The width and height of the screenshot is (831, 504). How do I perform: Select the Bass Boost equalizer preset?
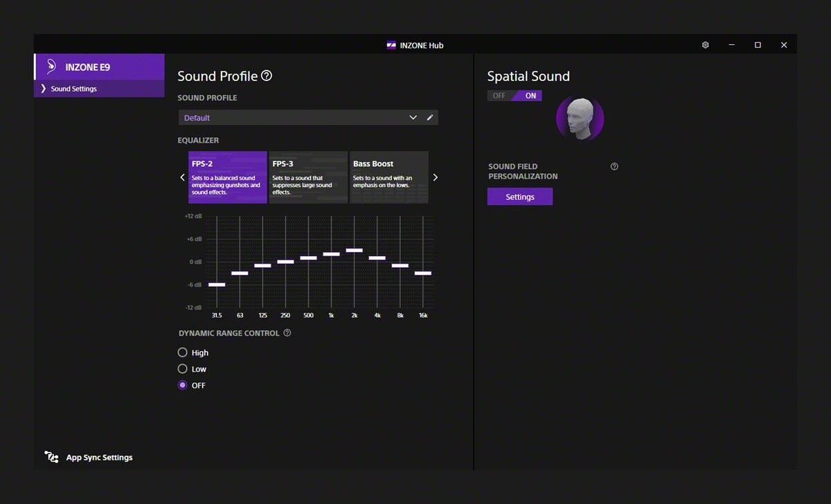pos(388,177)
